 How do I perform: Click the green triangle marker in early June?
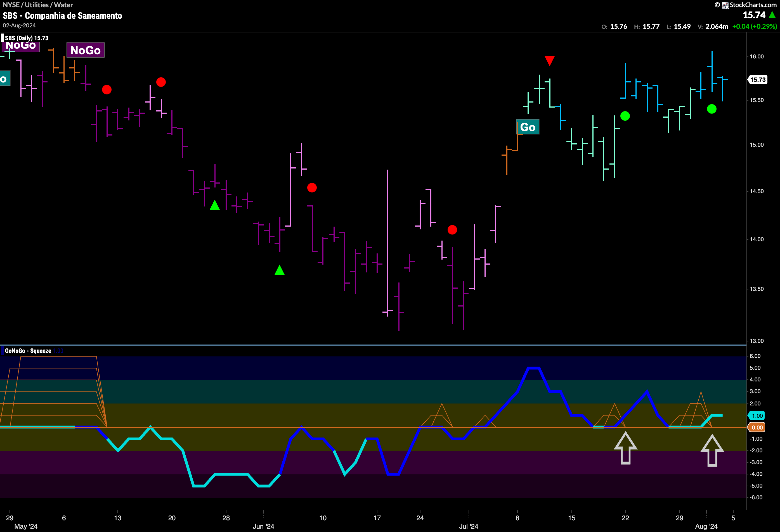coord(280,270)
